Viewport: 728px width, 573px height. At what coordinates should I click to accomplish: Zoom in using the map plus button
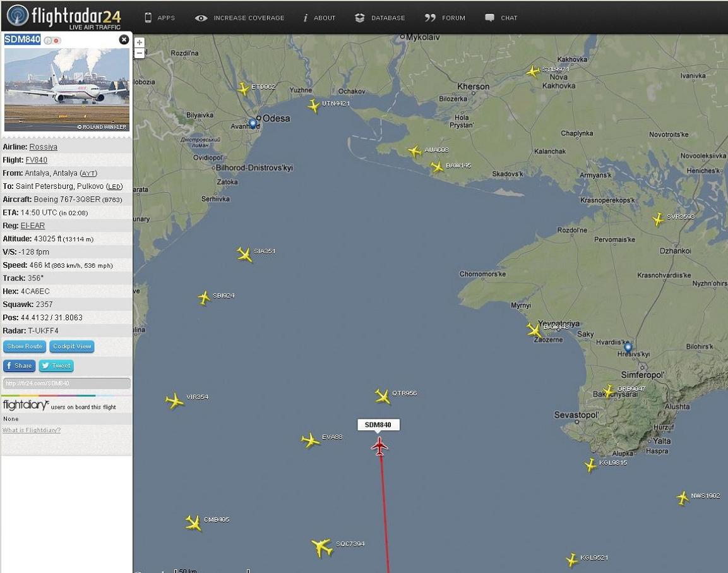click(x=139, y=42)
